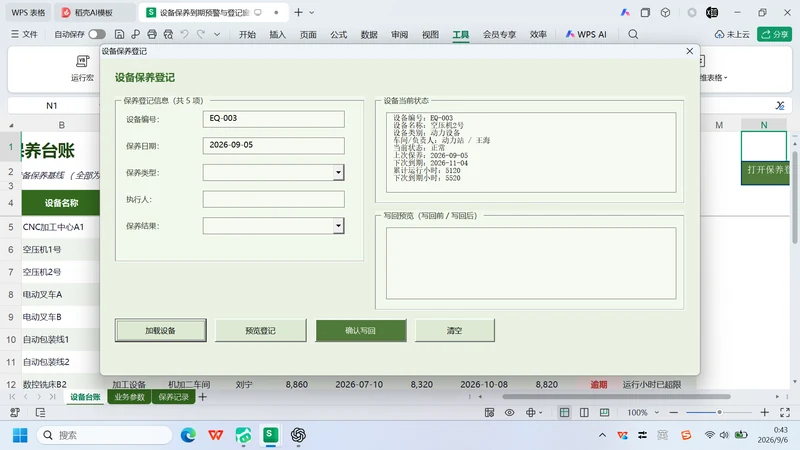This screenshot has width=800, height=450.
Task: Select column N header
Action: click(x=764, y=125)
